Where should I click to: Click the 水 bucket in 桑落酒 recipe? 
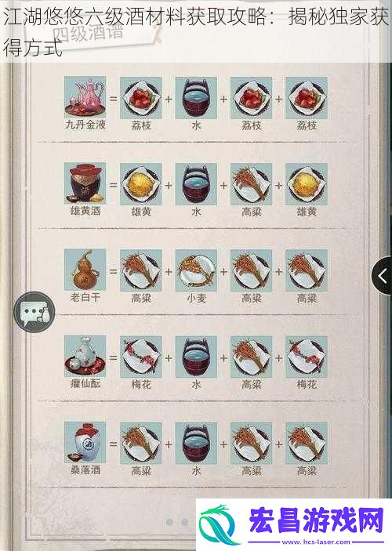point(196,443)
